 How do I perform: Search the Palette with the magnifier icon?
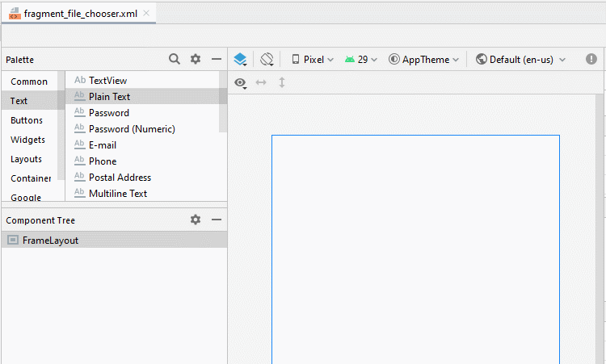click(175, 59)
